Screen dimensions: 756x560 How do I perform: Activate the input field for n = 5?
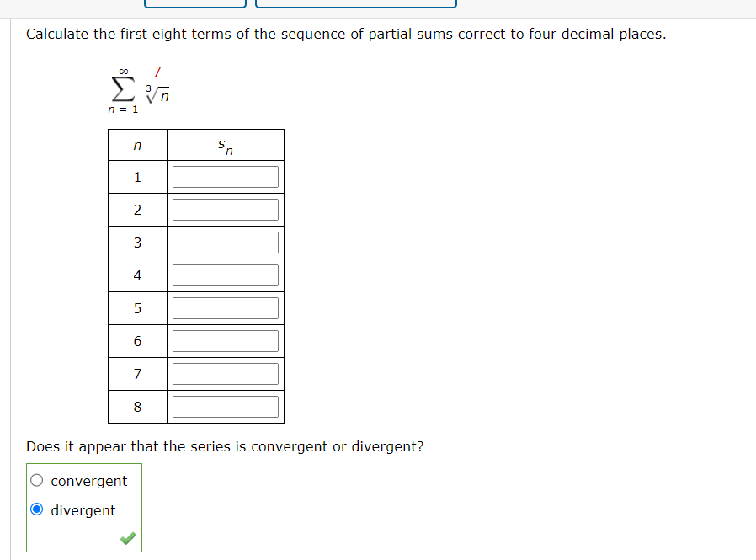(x=225, y=307)
